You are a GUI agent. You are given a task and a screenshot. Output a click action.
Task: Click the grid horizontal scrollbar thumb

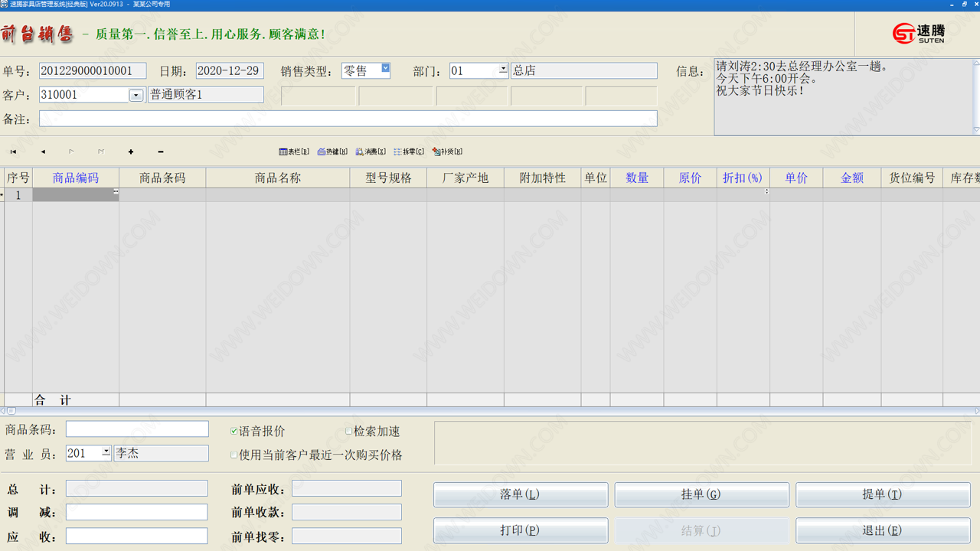11,411
